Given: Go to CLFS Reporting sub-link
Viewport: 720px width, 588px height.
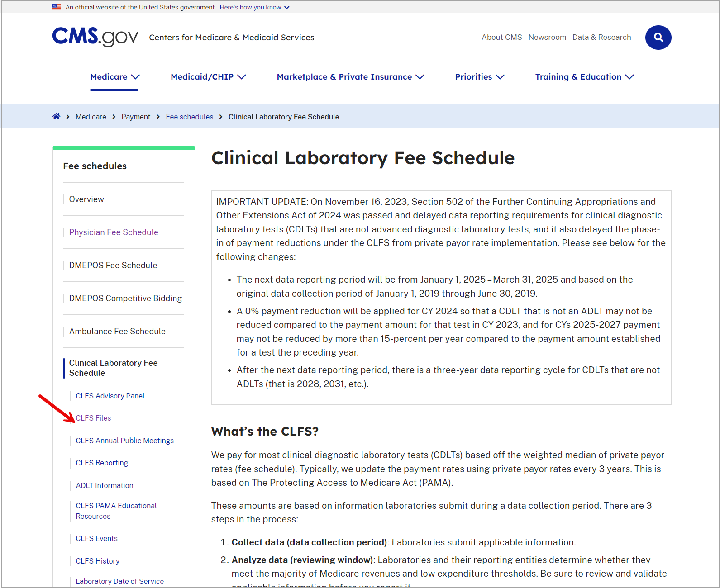Looking at the screenshot, I should (x=102, y=463).
